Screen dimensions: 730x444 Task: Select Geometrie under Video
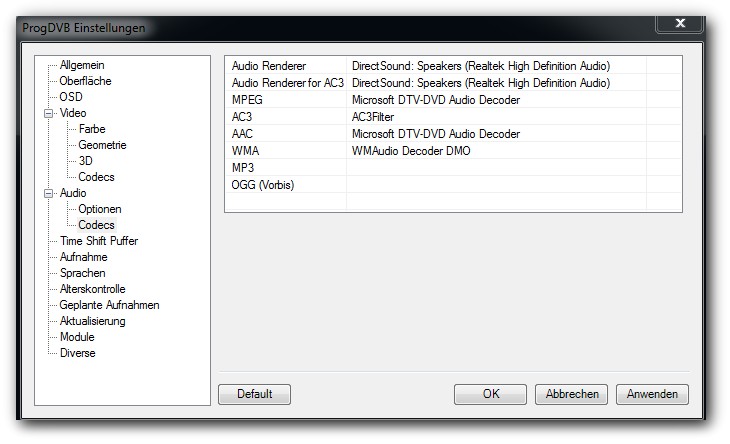102,145
